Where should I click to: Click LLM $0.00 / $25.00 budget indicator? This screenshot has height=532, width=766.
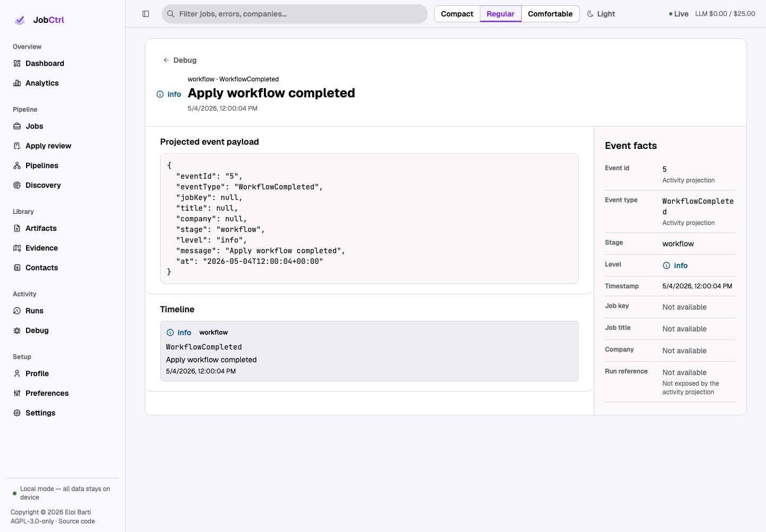pyautogui.click(x=725, y=14)
